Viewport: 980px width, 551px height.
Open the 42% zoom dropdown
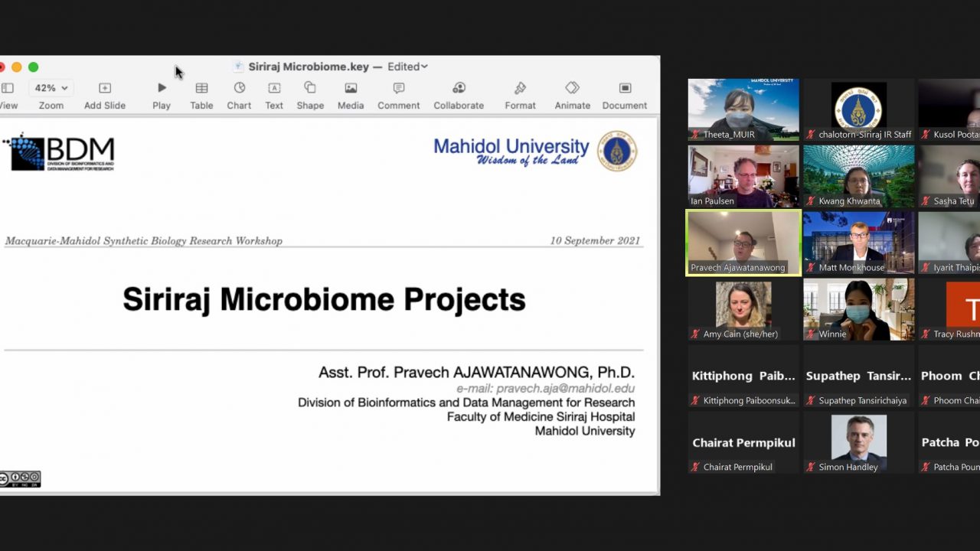[51, 88]
